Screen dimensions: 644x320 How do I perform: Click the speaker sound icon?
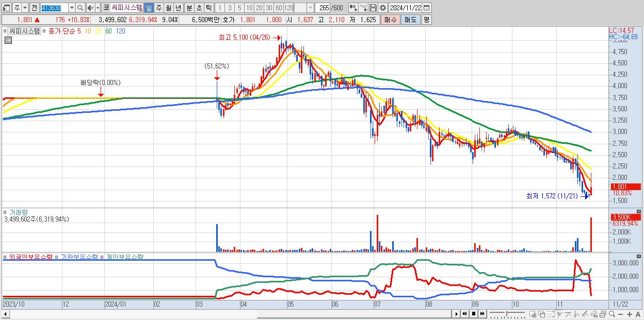click(90, 8)
